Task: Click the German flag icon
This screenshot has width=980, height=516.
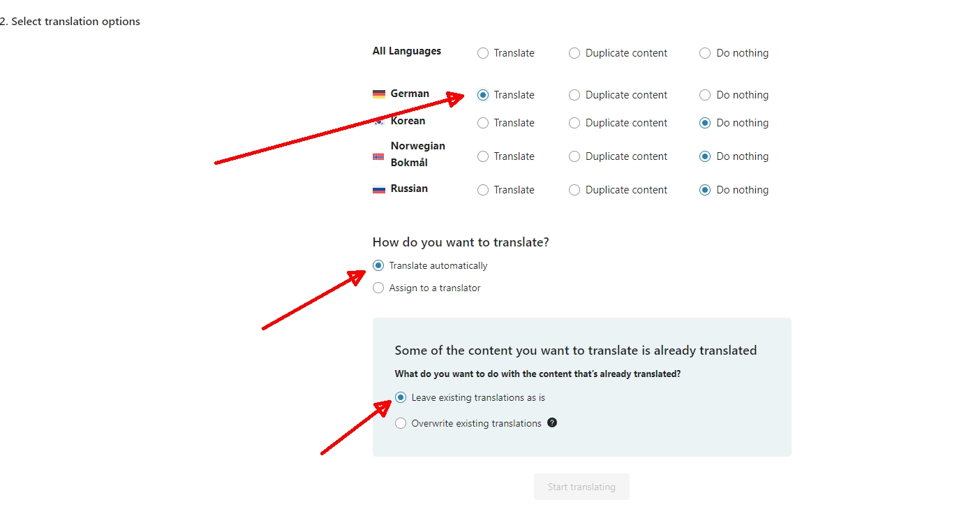Action: [379, 94]
